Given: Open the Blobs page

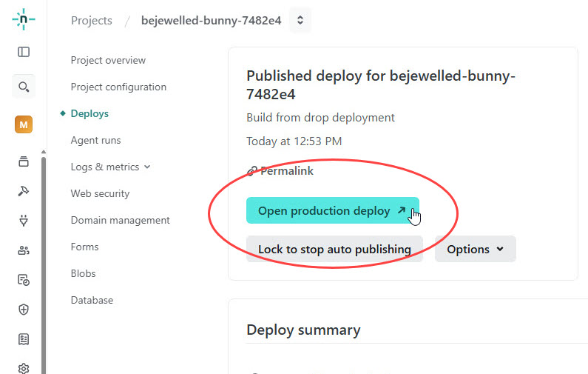Looking at the screenshot, I should pos(84,273).
